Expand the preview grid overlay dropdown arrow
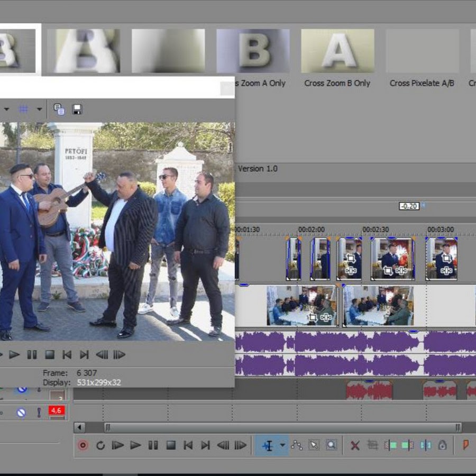 point(39,109)
